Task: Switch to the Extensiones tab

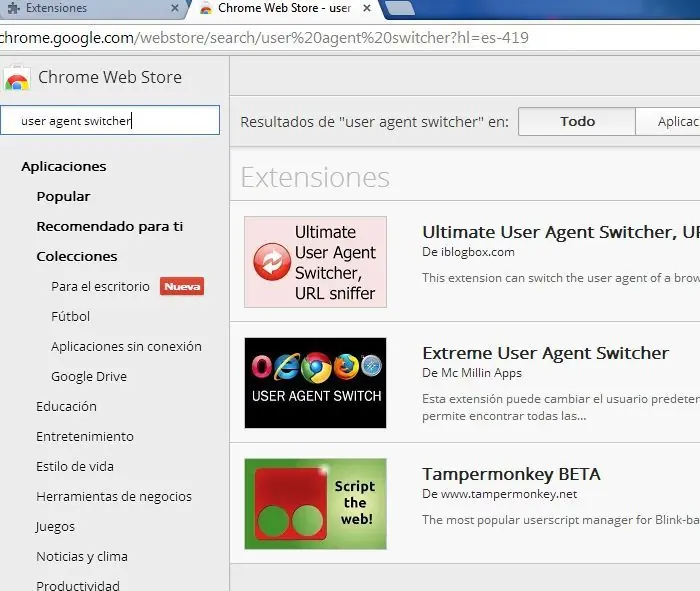Action: pos(92,8)
